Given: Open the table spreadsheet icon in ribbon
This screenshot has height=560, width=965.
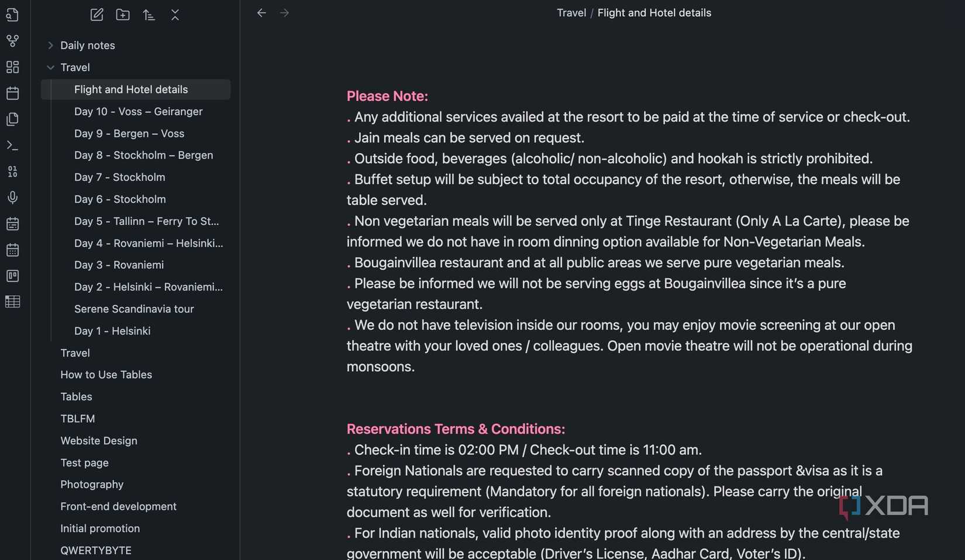Looking at the screenshot, I should [x=12, y=302].
